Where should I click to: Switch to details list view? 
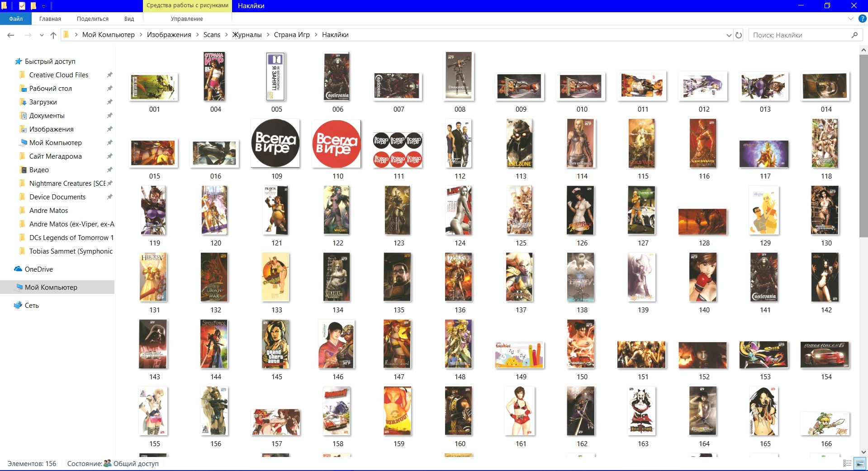(x=847, y=463)
